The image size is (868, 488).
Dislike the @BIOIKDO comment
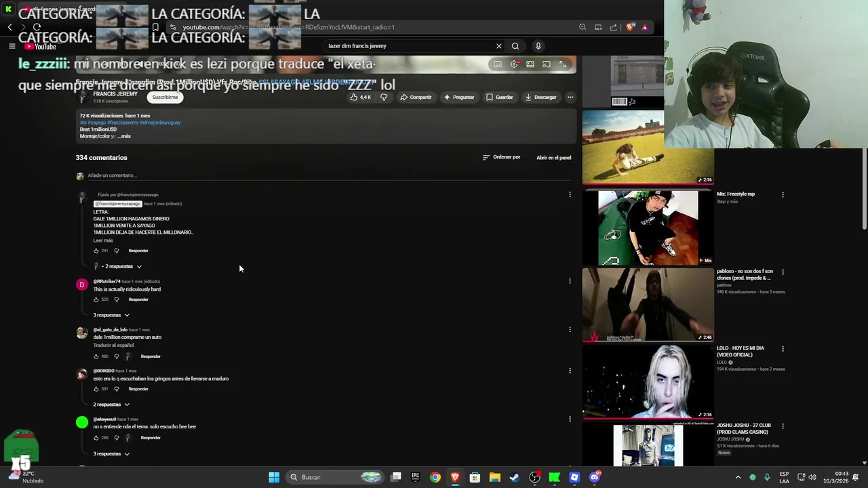[116, 389]
